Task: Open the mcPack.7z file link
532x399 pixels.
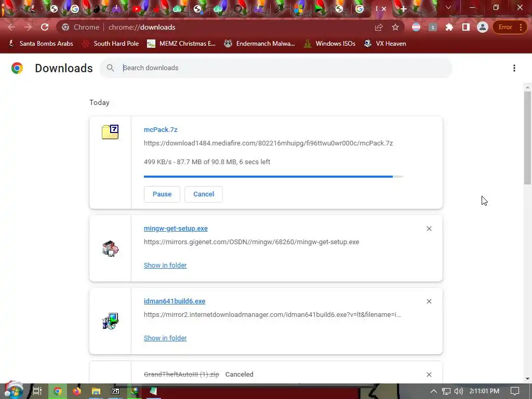Action: tap(161, 129)
